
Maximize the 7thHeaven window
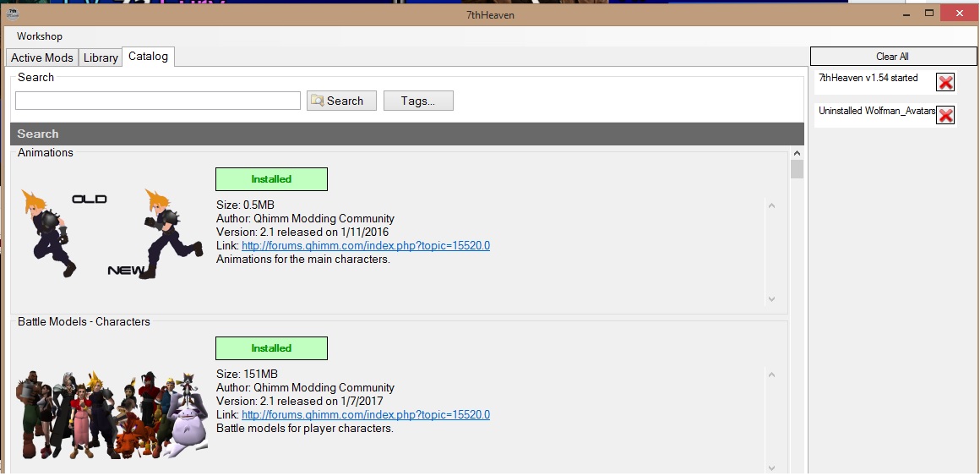tap(929, 13)
